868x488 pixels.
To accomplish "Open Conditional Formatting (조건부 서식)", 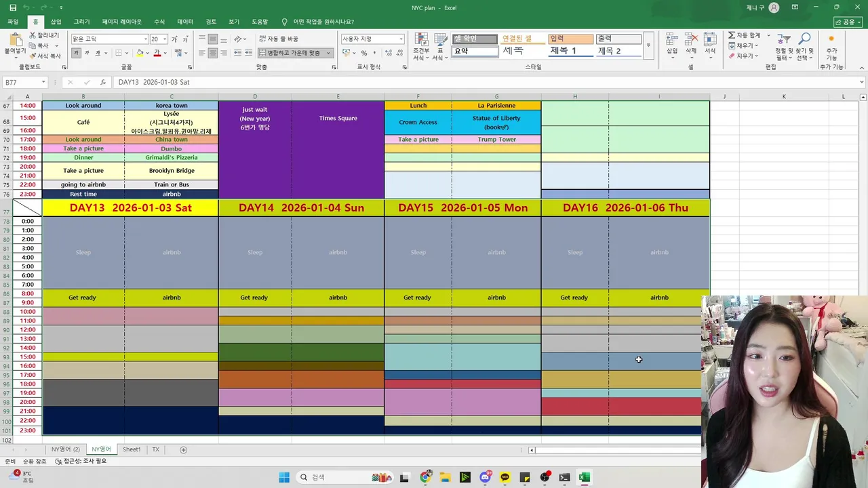I will pyautogui.click(x=420, y=47).
